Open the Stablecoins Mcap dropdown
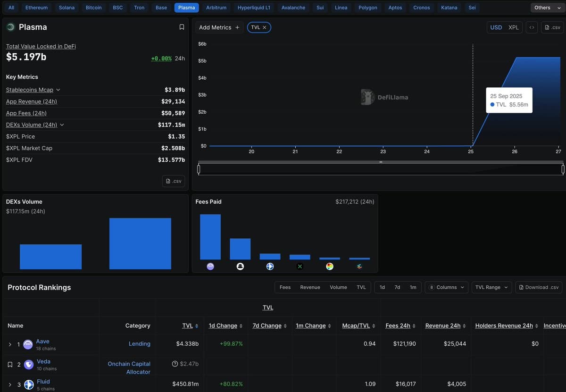Image resolution: width=566 pixels, height=392 pixels. click(x=58, y=90)
